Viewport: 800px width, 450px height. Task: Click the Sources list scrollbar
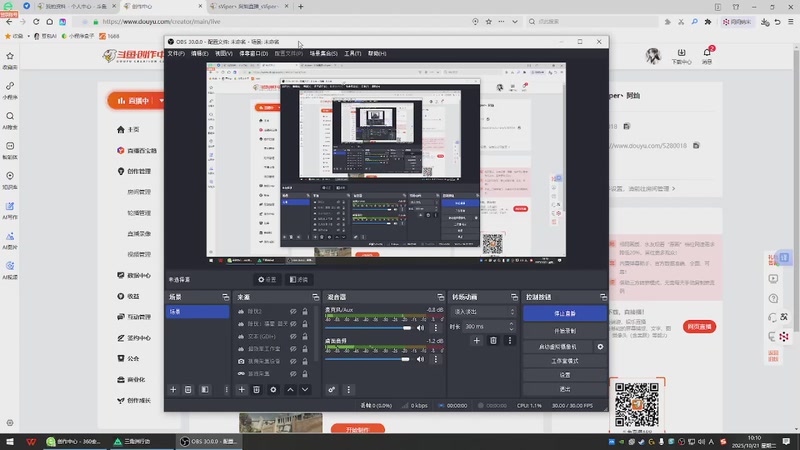(316, 333)
